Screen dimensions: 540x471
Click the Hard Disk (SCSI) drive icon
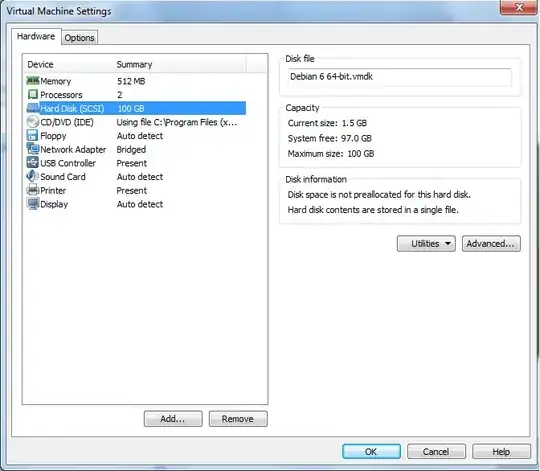[33, 108]
